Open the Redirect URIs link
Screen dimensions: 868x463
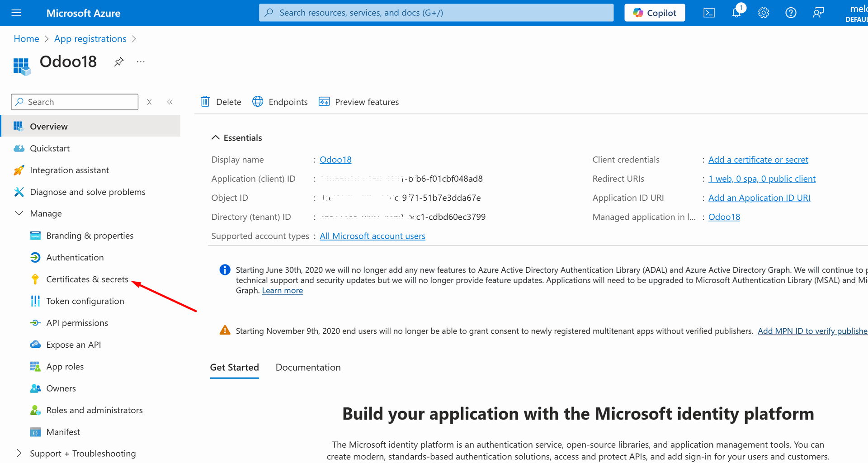click(762, 179)
